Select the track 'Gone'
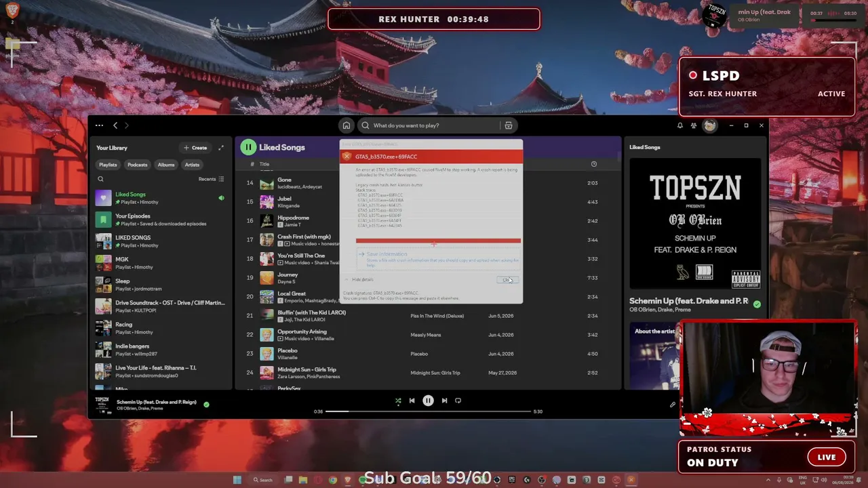Screen dimensions: 868x488 point(284,180)
